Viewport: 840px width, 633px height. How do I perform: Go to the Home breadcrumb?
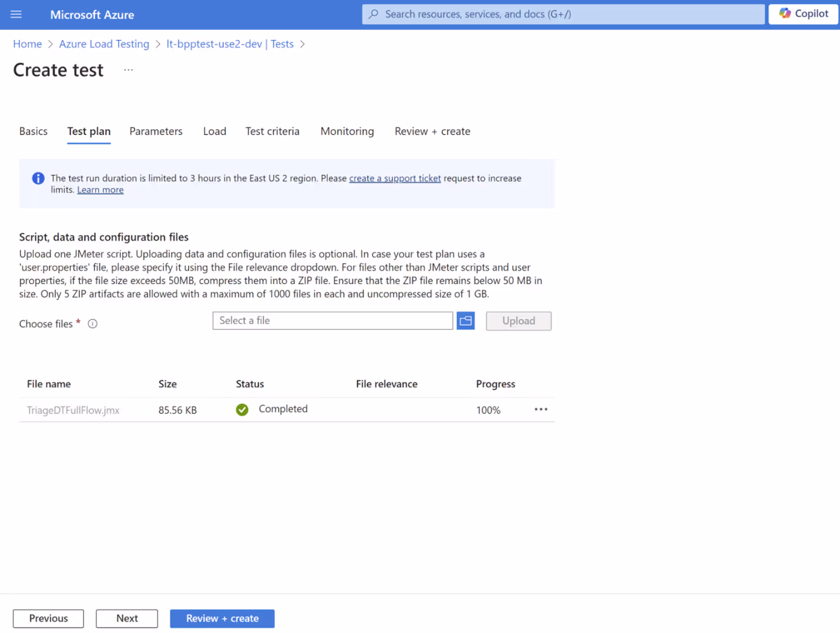pyautogui.click(x=28, y=44)
